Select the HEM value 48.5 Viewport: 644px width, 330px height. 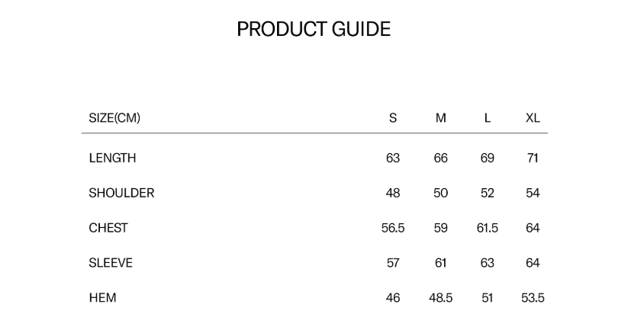point(441,298)
